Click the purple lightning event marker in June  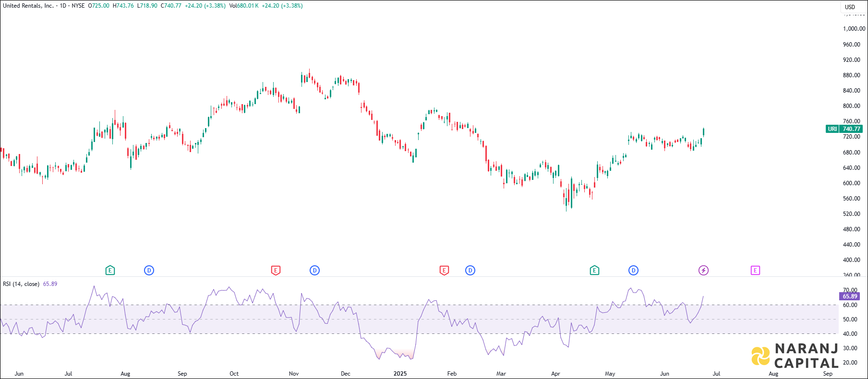pos(703,271)
